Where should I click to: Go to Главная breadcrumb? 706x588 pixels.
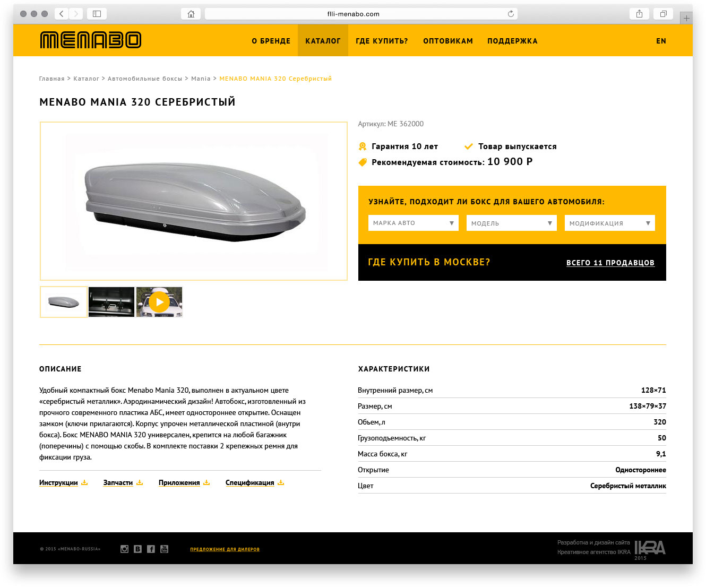(x=52, y=79)
